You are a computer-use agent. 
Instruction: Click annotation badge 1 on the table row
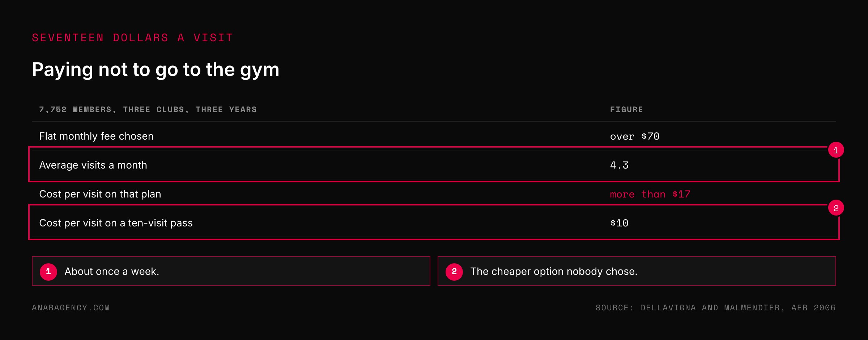tap(836, 150)
